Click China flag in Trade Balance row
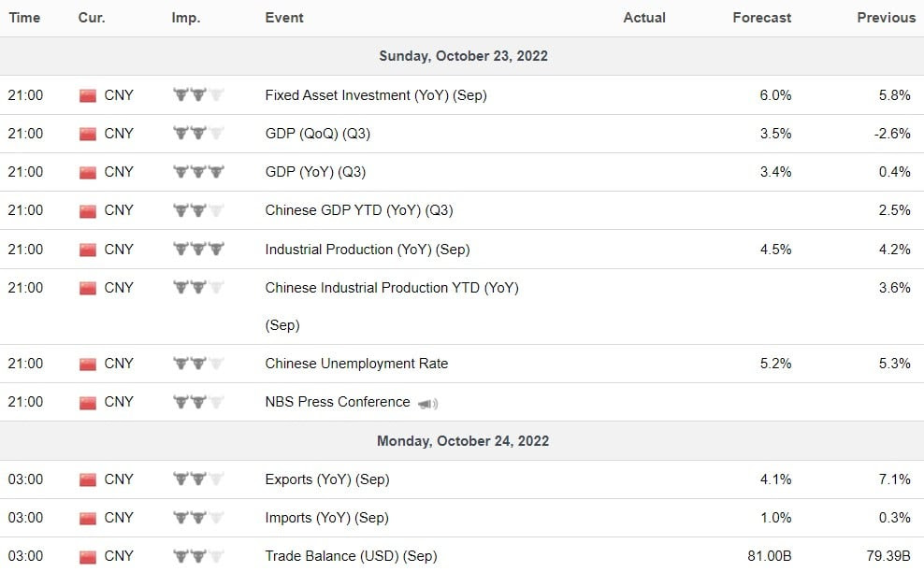924x572 pixels. point(88,556)
